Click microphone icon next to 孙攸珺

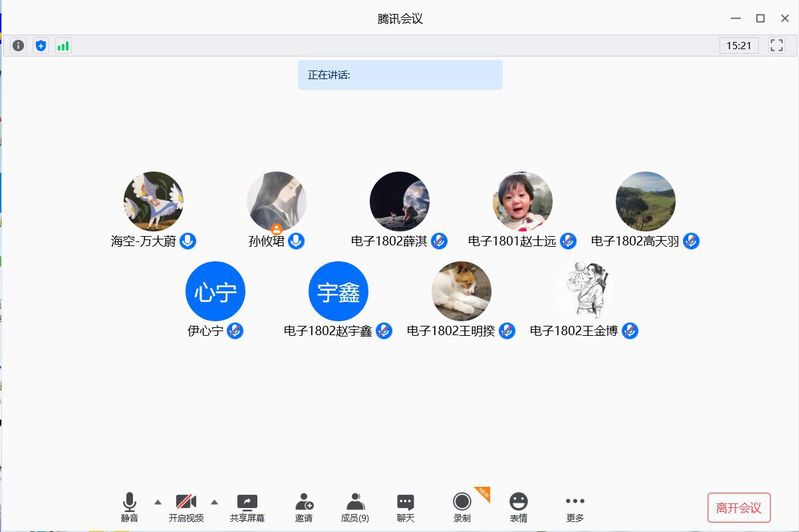pyautogui.click(x=296, y=241)
